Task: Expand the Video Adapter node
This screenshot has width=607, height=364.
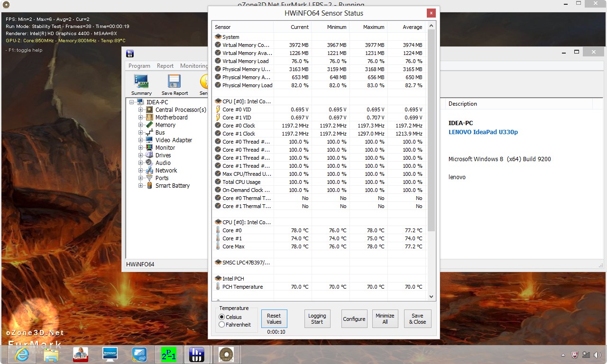Action: (141, 140)
